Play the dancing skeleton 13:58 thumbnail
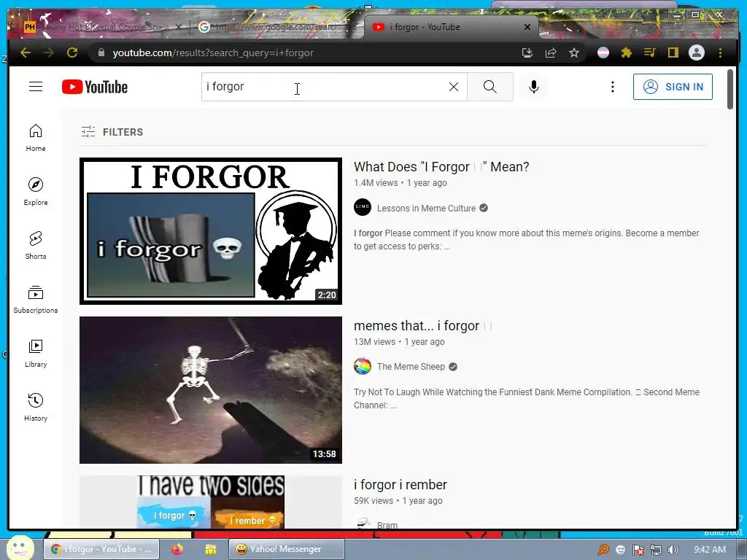The width and height of the screenshot is (747, 560). (x=211, y=390)
